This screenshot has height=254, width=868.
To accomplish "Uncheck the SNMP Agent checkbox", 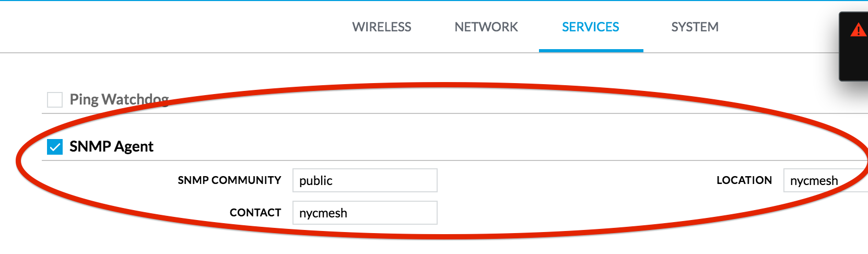I will (x=55, y=147).
